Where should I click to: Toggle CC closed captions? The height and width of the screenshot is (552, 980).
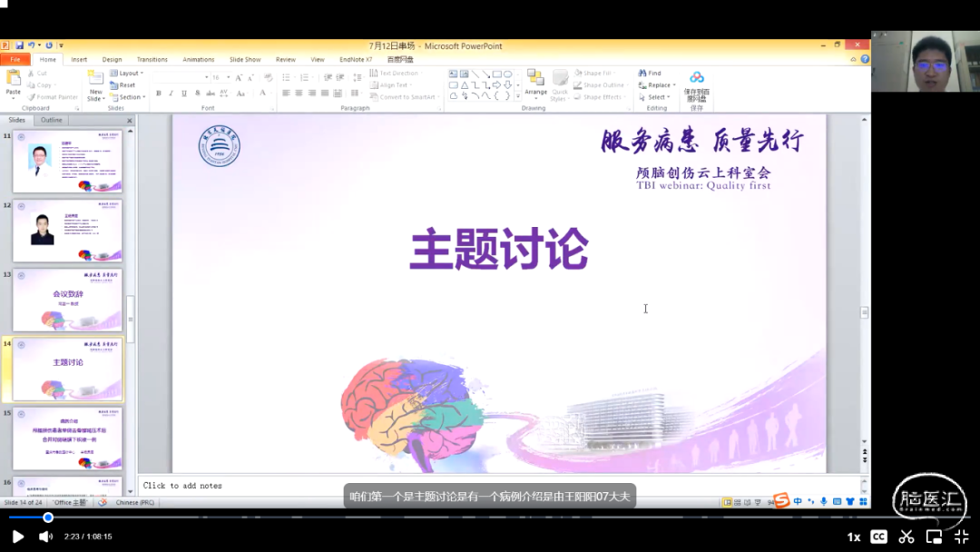[x=878, y=537]
